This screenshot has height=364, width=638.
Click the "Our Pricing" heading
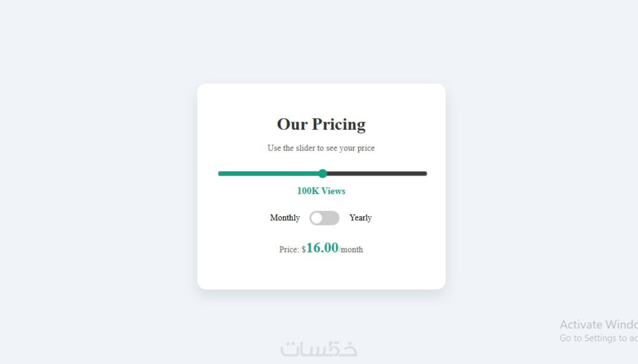pyautogui.click(x=321, y=124)
